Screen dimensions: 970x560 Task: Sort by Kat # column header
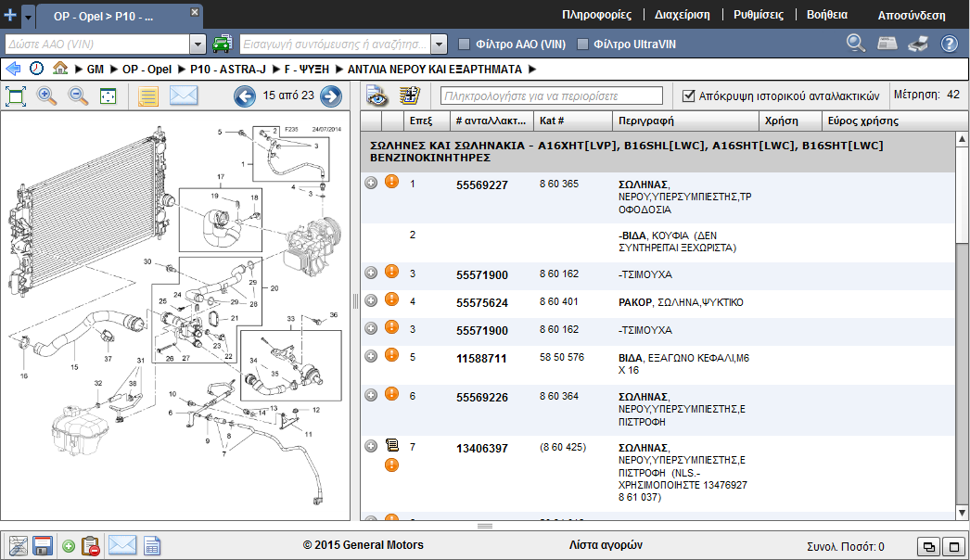pos(573,121)
